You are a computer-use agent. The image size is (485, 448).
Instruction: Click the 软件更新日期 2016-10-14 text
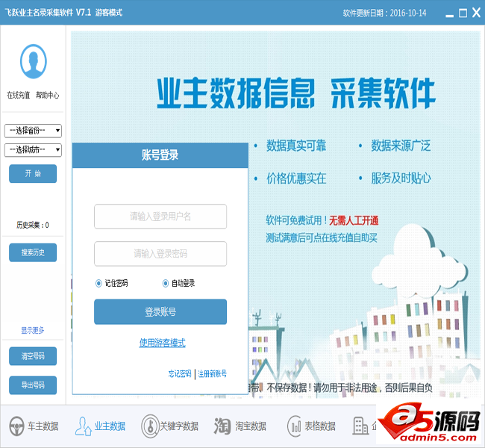tap(384, 13)
